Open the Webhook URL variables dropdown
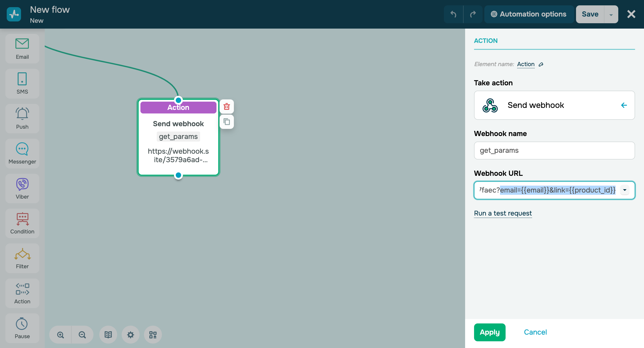Screen dimensions: 644x348 625,190
